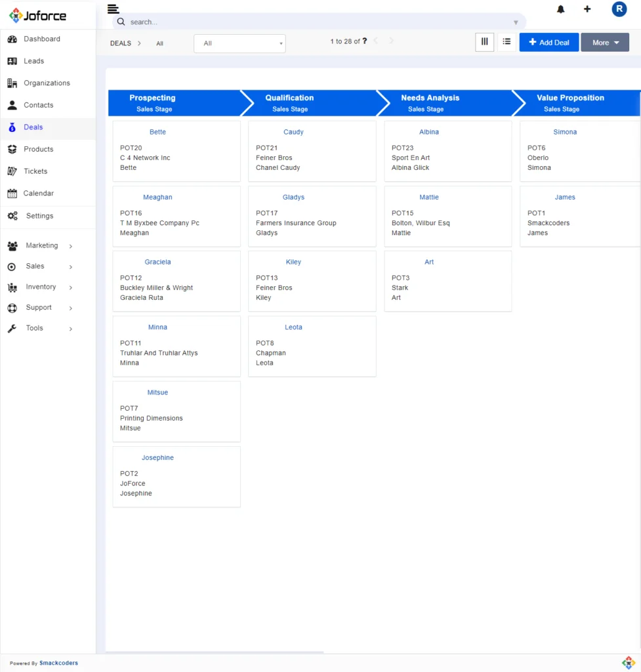Open the Smackcoders link in the footer
The image size is (641, 672).
click(58, 663)
